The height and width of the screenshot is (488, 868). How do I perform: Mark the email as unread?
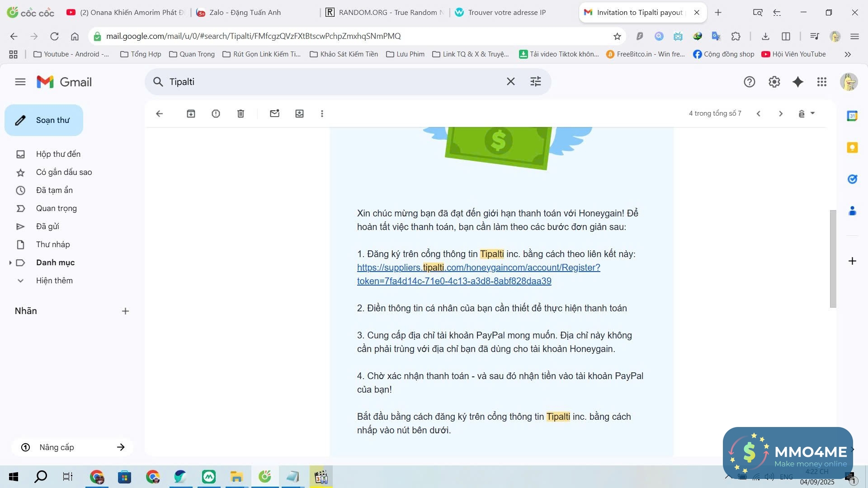[274, 113]
